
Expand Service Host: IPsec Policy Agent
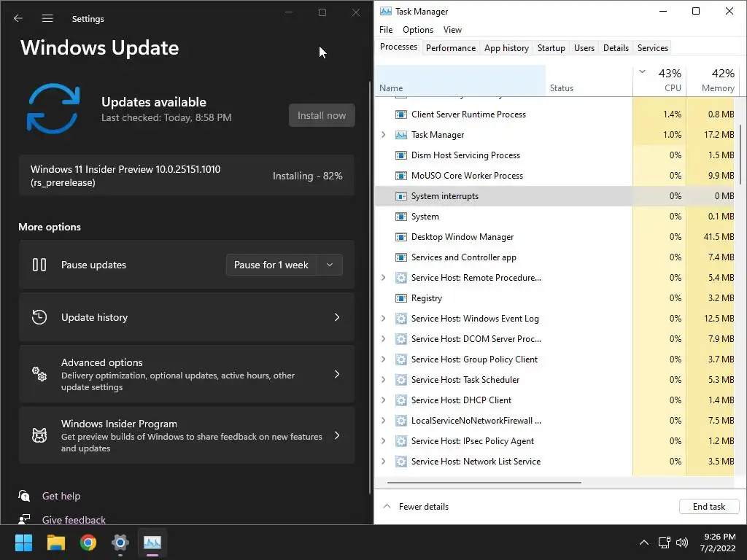pos(384,441)
